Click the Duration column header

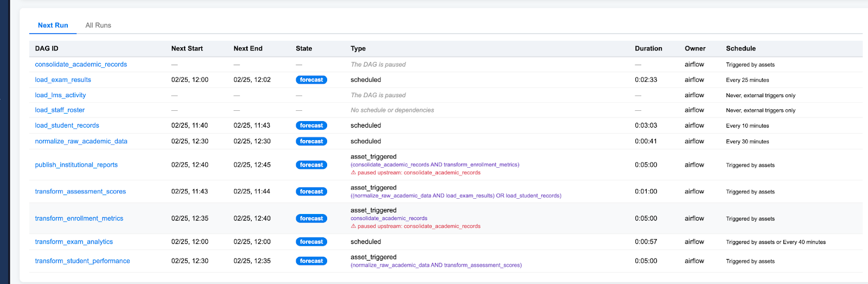[648, 48]
